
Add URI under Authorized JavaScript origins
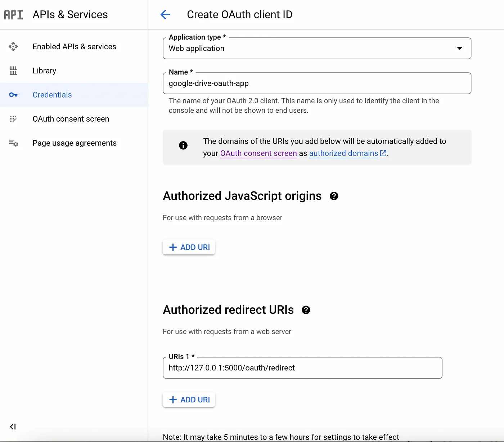189,247
